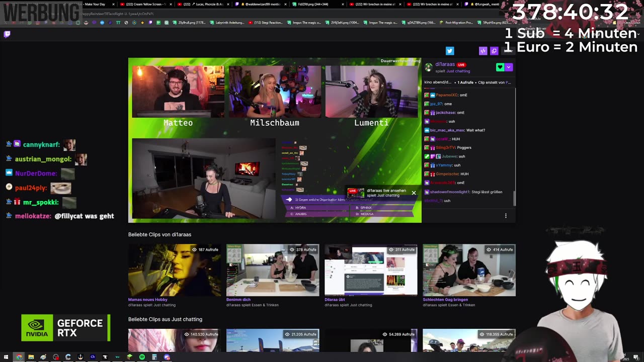Click the 'Beliebte Clips aus Just chatting' heading

(165, 319)
